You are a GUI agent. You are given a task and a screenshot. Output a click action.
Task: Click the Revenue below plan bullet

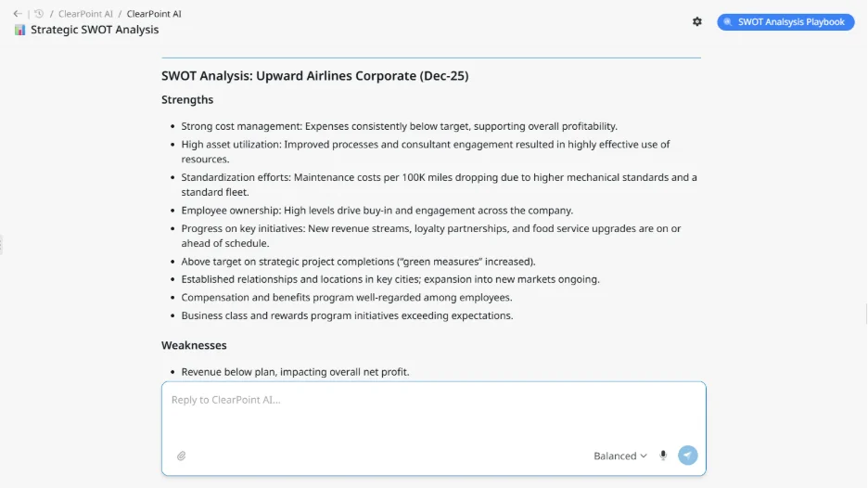(x=295, y=372)
